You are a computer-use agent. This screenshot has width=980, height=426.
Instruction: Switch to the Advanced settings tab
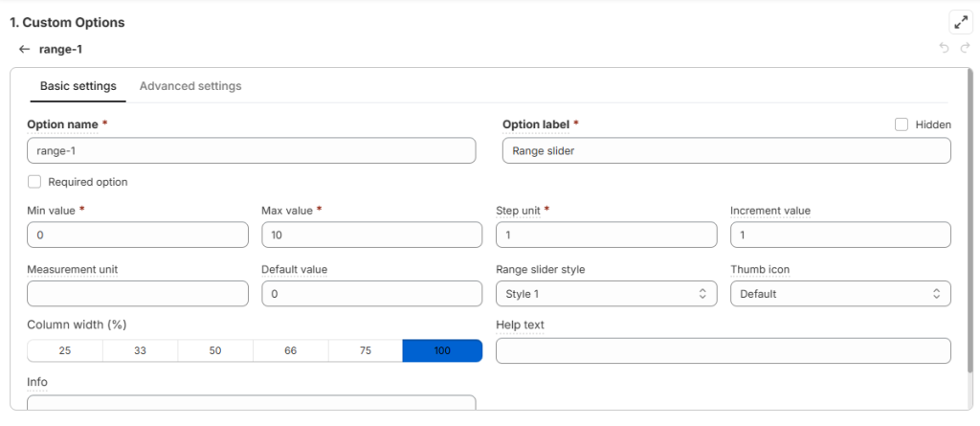coord(190,86)
